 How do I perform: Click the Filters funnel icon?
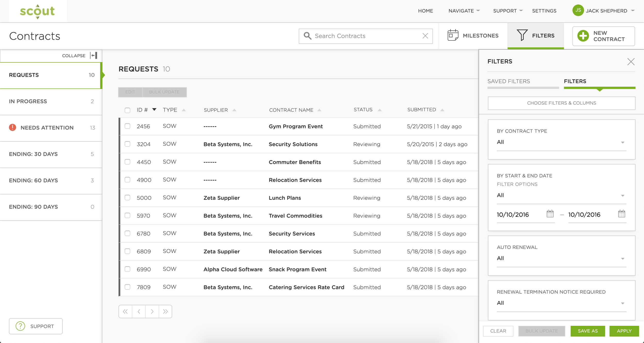coord(522,35)
